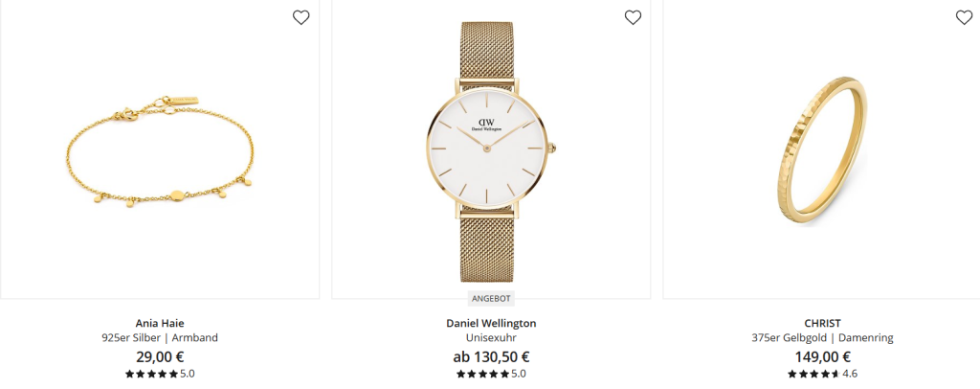Click the ANGEBOT badge on the watch
Viewport: 980px width, 389px height.
coord(491,298)
